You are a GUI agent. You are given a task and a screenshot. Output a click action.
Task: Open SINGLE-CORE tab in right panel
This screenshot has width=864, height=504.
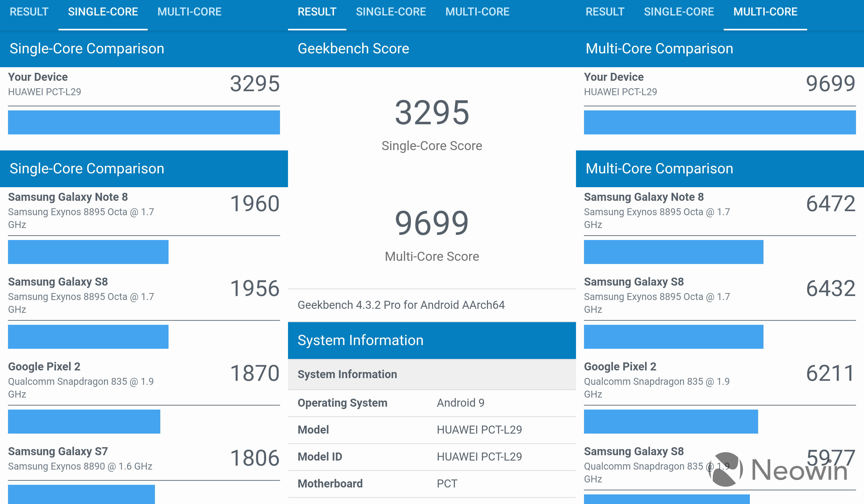tap(679, 12)
